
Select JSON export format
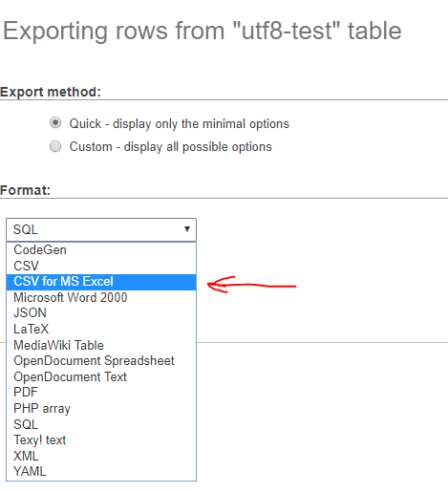[101, 313]
